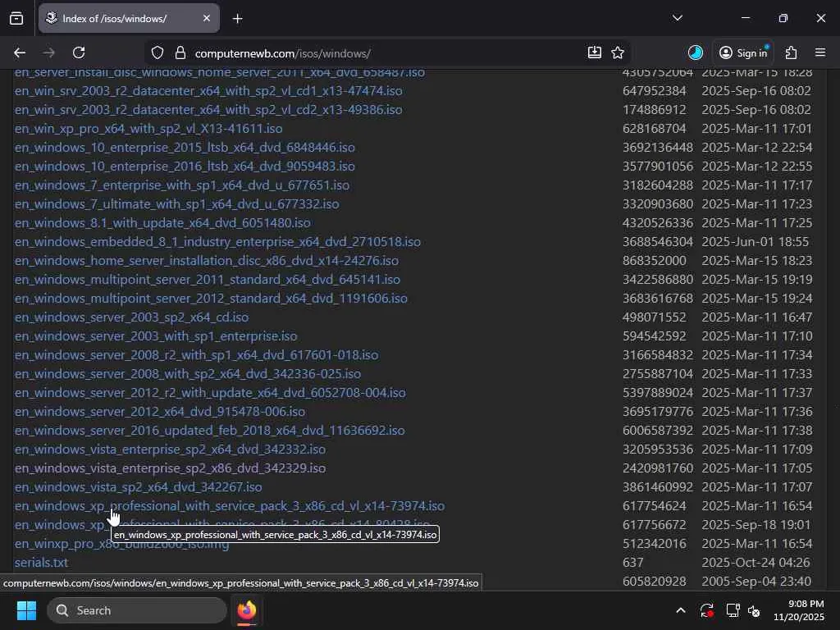Download windows_server_2008_with_sp2 iso
840x630 pixels.
coord(188,373)
